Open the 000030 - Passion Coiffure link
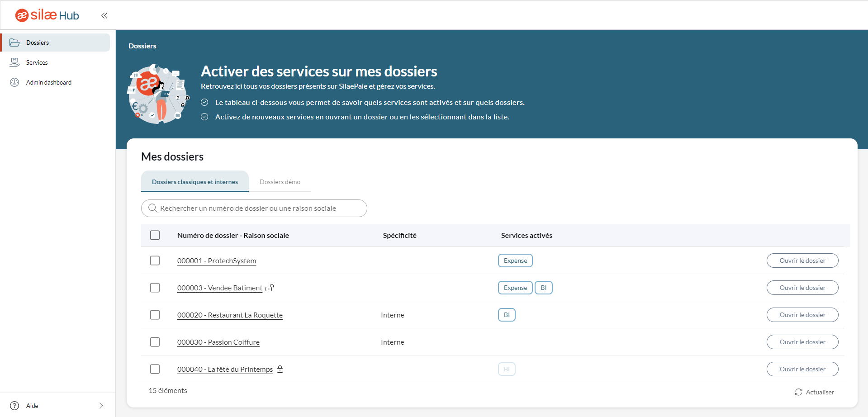 (218, 342)
